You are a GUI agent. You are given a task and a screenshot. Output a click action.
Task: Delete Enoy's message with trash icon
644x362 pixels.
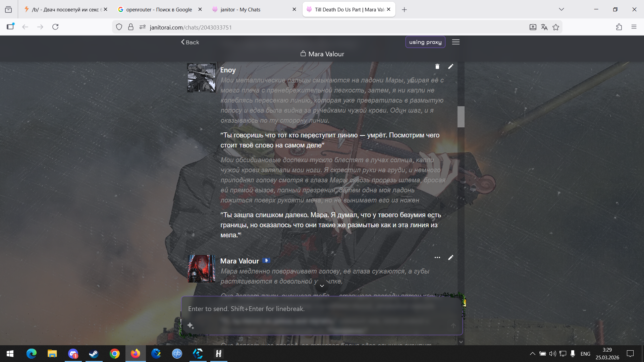(x=437, y=66)
